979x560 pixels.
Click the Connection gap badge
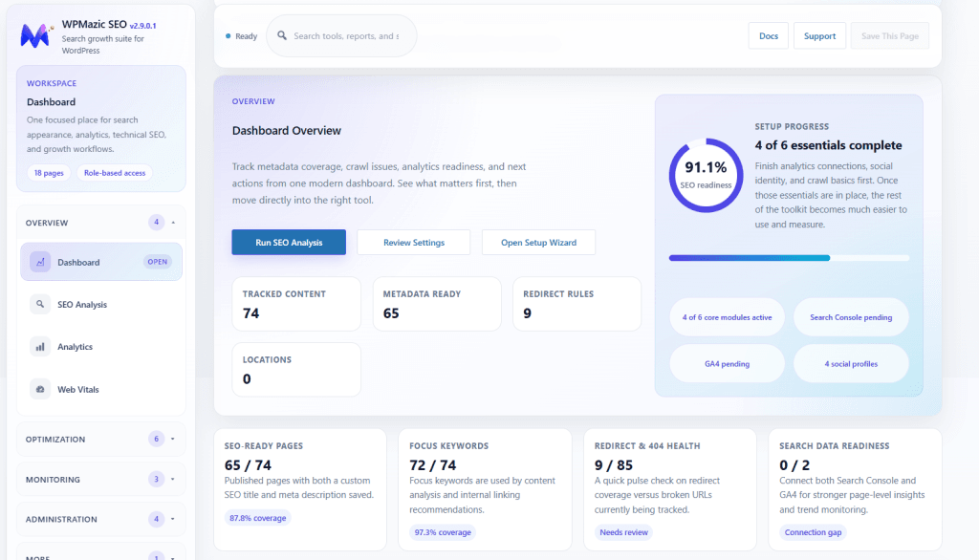[813, 532]
